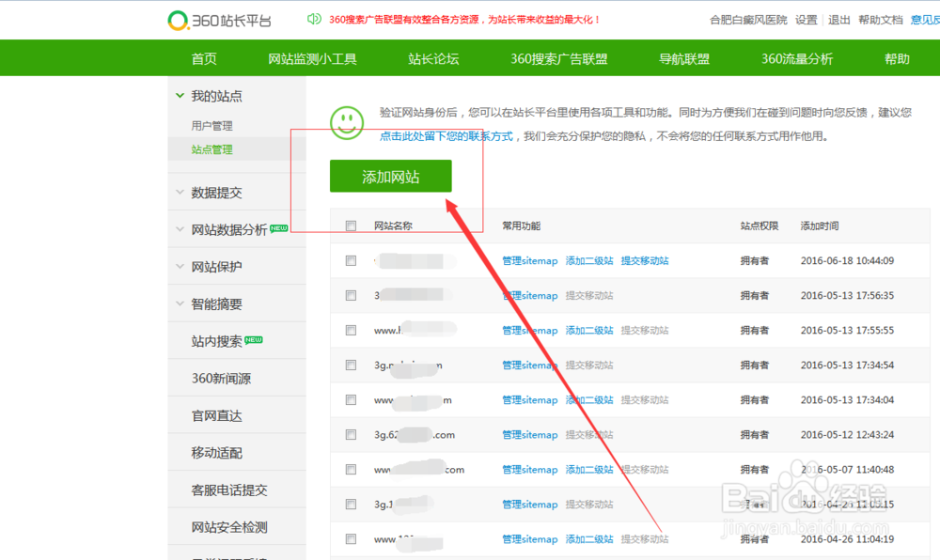Open the 导航联盟 menu item

coord(684,57)
